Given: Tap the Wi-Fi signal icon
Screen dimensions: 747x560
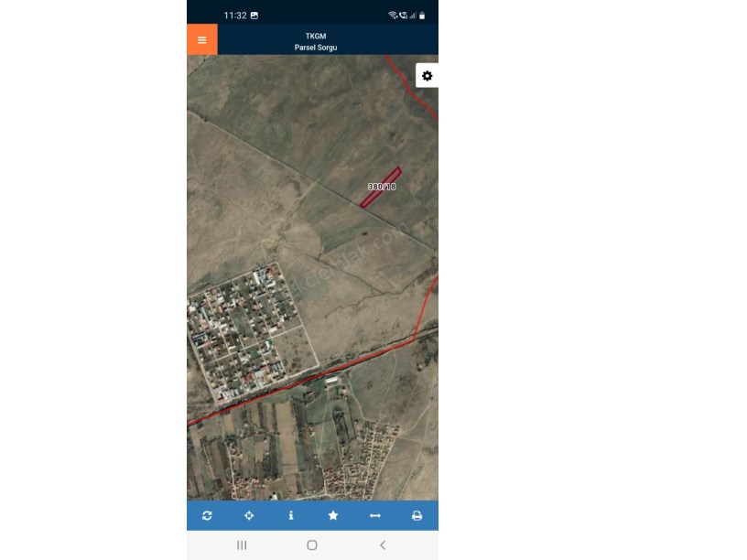Looking at the screenshot, I should [393, 16].
